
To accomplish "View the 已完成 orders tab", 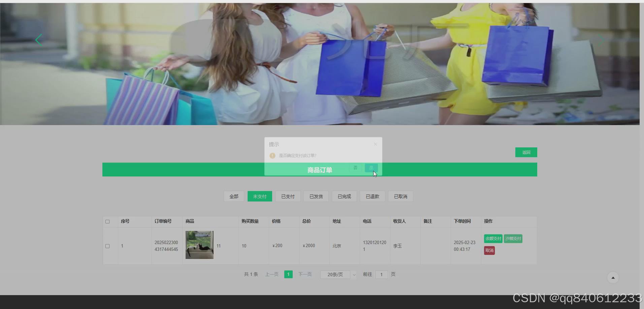I will [x=344, y=196].
